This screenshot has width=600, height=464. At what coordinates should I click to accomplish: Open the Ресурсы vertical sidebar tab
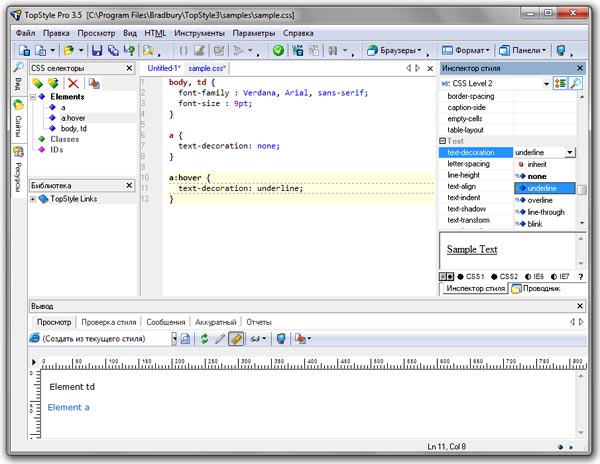[18, 170]
